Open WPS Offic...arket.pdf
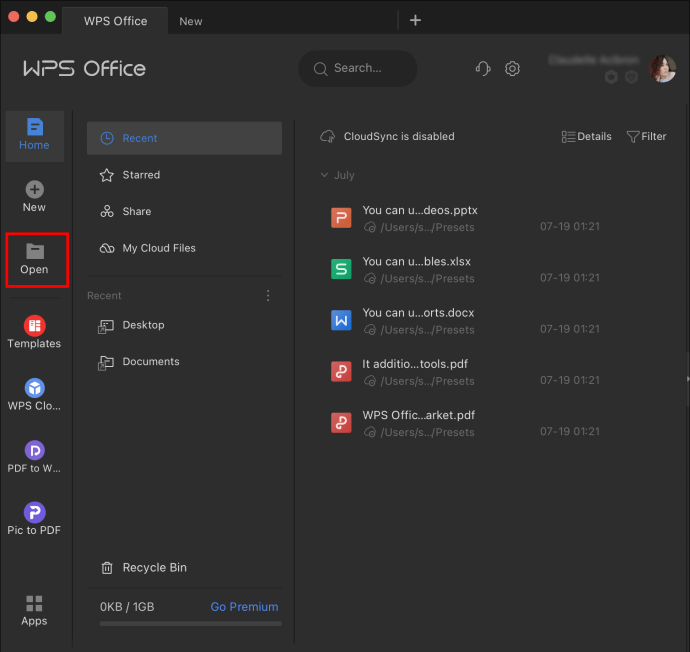 click(418, 415)
